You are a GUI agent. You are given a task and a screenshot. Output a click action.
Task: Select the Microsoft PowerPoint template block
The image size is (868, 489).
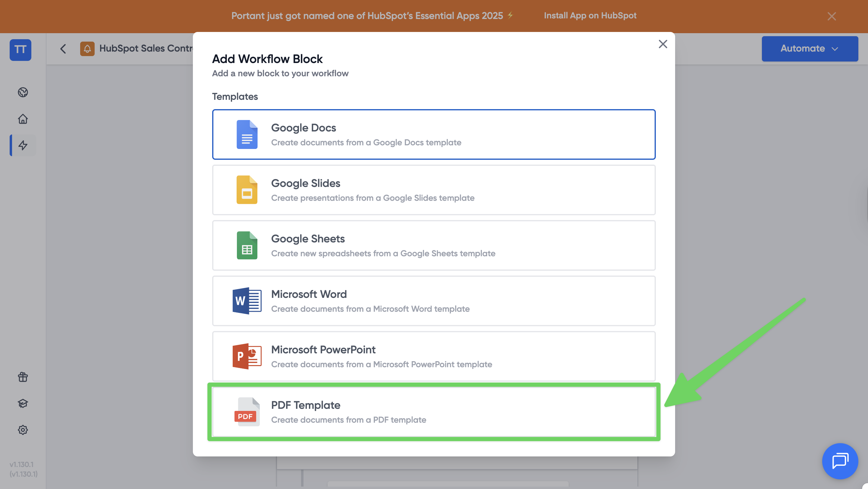tap(434, 356)
